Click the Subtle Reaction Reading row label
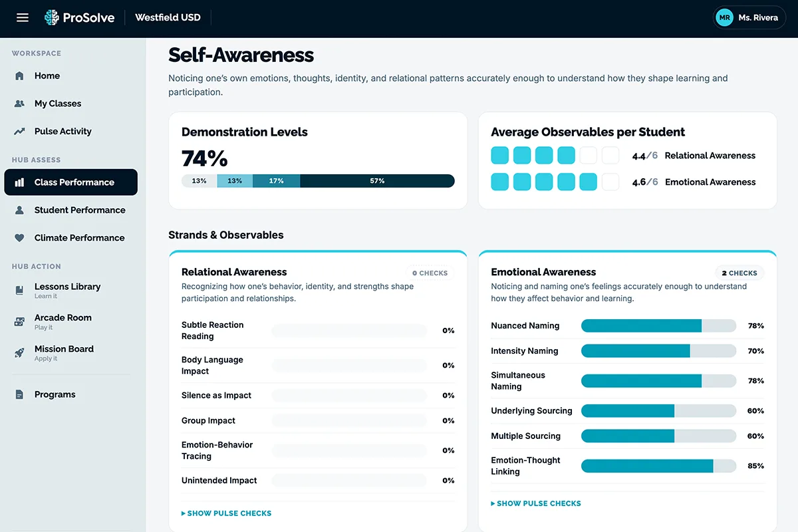This screenshot has height=532, width=798. tap(213, 331)
